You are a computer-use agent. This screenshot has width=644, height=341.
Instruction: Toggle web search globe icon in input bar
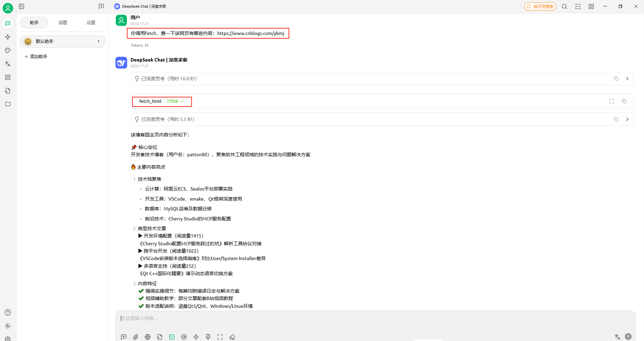[x=148, y=337]
